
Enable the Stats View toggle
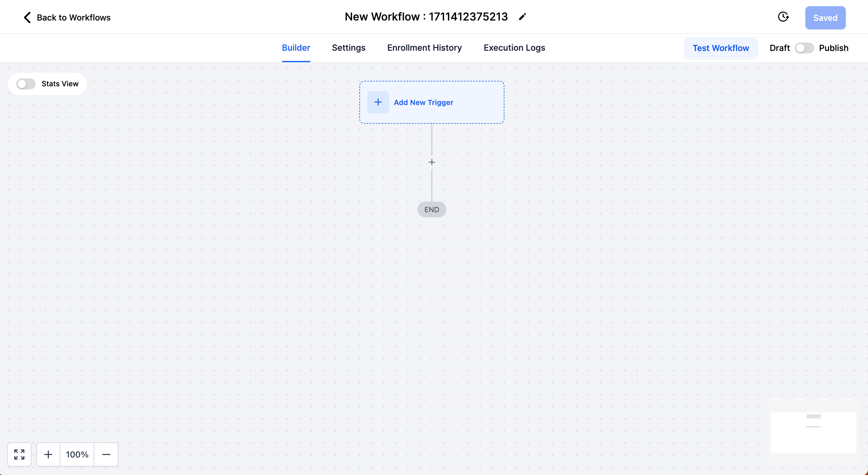click(26, 84)
